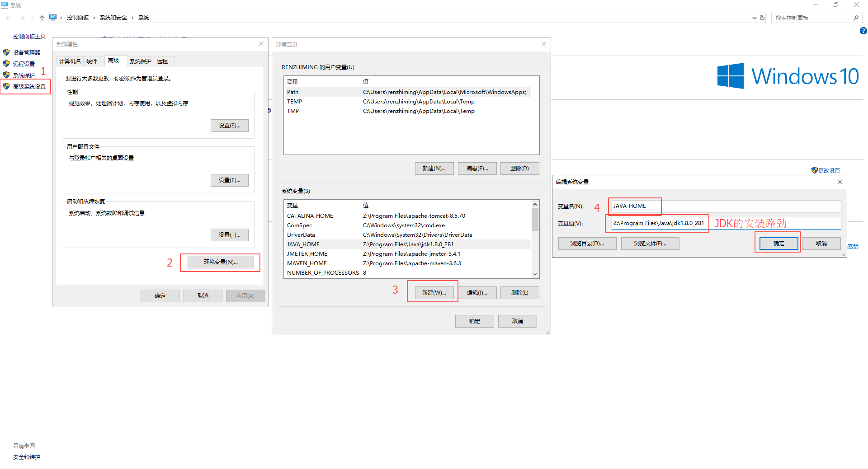This screenshot has height=469, width=868.
Task: Click 系统和安全 in the breadcrumb
Action: [x=113, y=18]
